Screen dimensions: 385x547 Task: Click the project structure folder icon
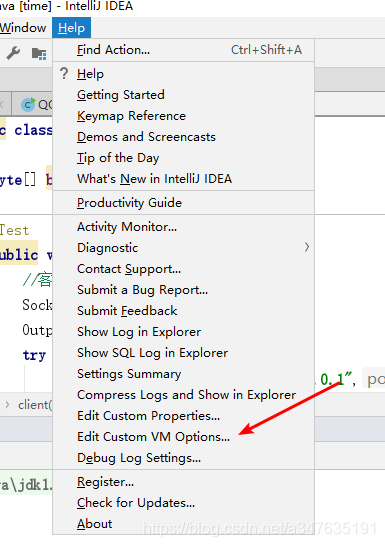coord(39,53)
